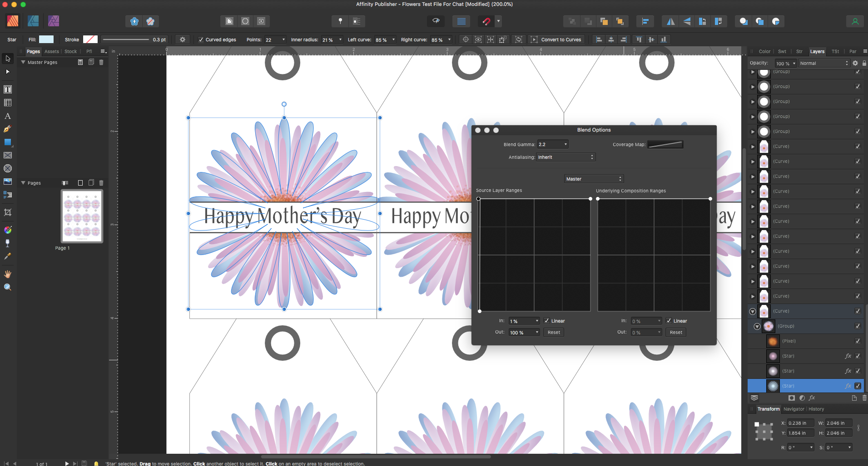Screen dimensions: 868x466
Task: Collapse the Pages section
Action: point(23,183)
